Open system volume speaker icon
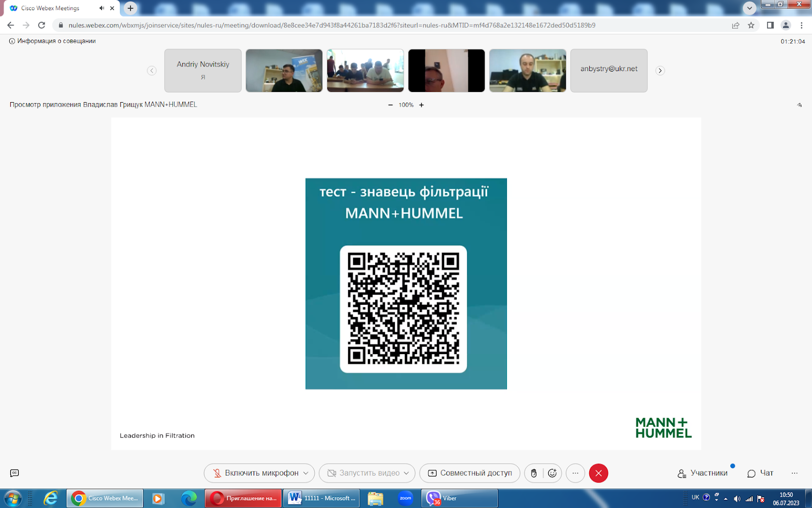 pyautogui.click(x=737, y=499)
